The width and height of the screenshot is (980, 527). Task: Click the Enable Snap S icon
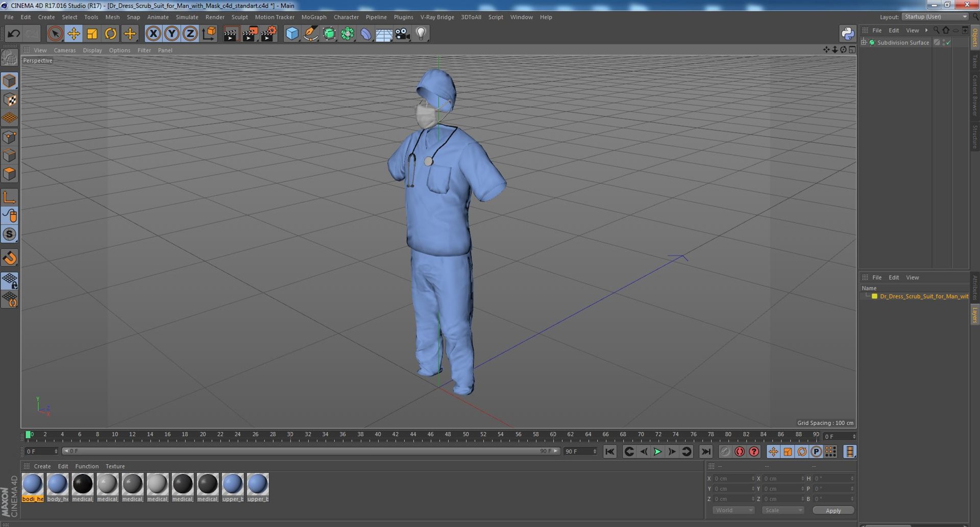[10, 234]
